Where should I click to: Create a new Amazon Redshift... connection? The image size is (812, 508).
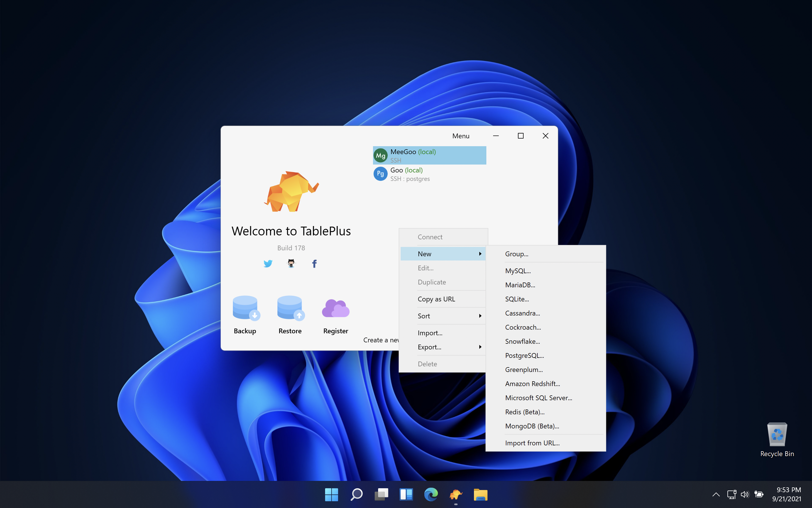coord(546,383)
